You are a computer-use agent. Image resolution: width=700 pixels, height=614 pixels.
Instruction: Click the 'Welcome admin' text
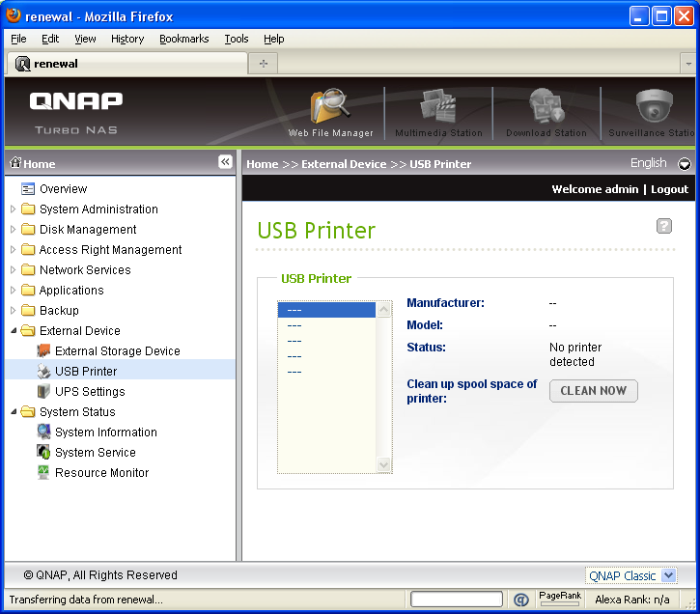[595, 189]
